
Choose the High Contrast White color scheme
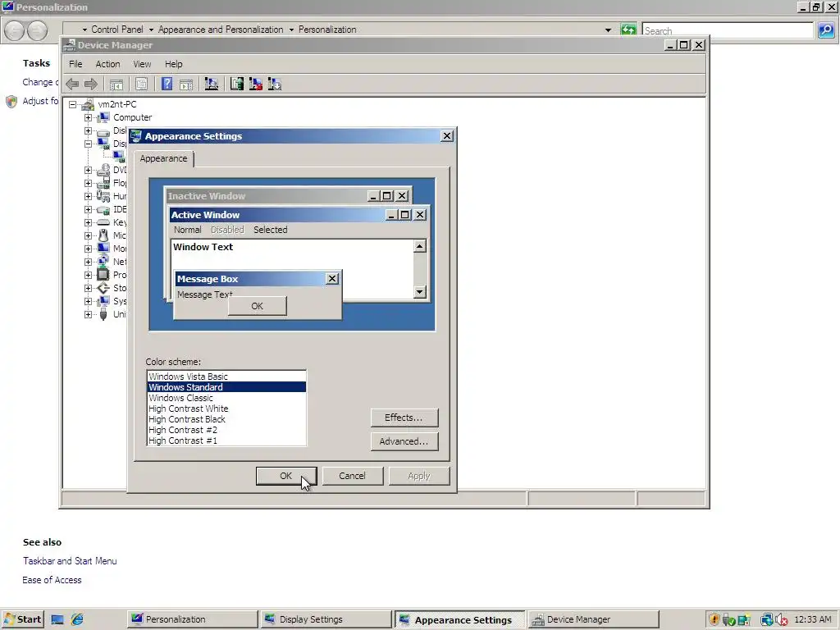click(226, 409)
